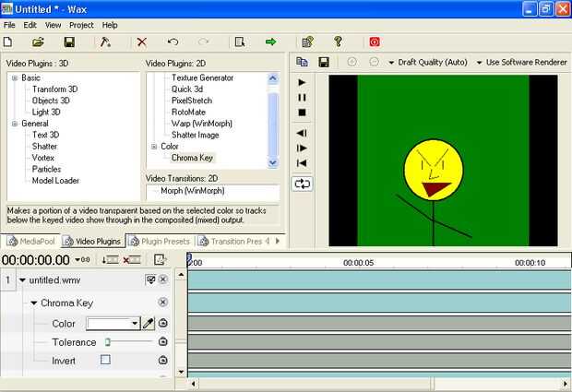Collapse the untitled.wmv track
The image size is (572, 392).
click(23, 280)
